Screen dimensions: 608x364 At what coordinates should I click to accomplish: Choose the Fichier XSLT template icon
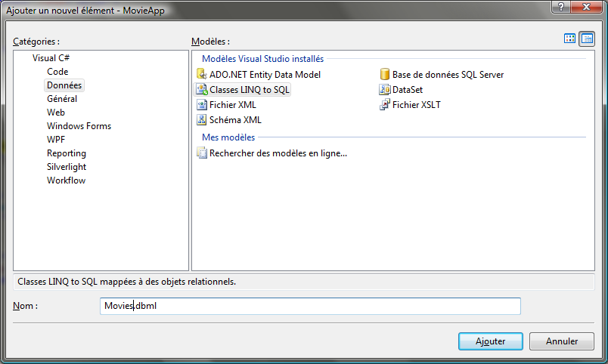point(385,105)
